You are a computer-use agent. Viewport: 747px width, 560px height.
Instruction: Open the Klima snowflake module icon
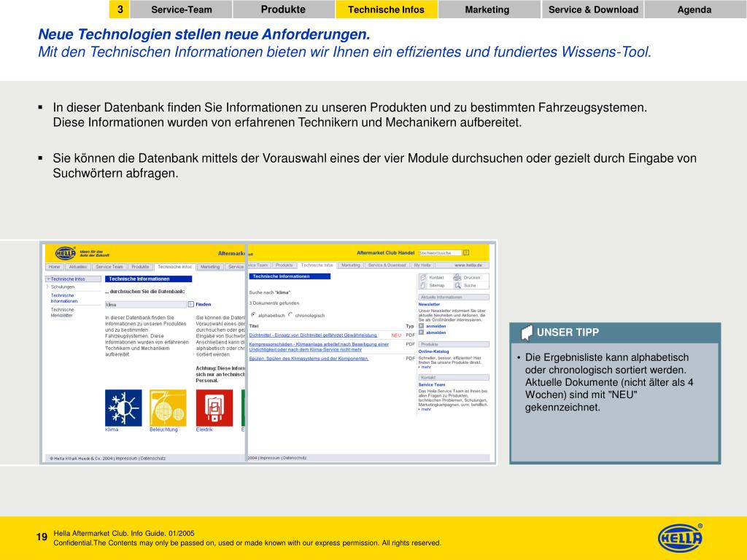(x=123, y=408)
